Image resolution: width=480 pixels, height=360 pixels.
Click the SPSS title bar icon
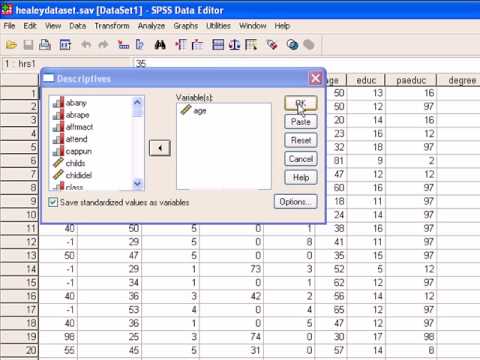pos(7,10)
